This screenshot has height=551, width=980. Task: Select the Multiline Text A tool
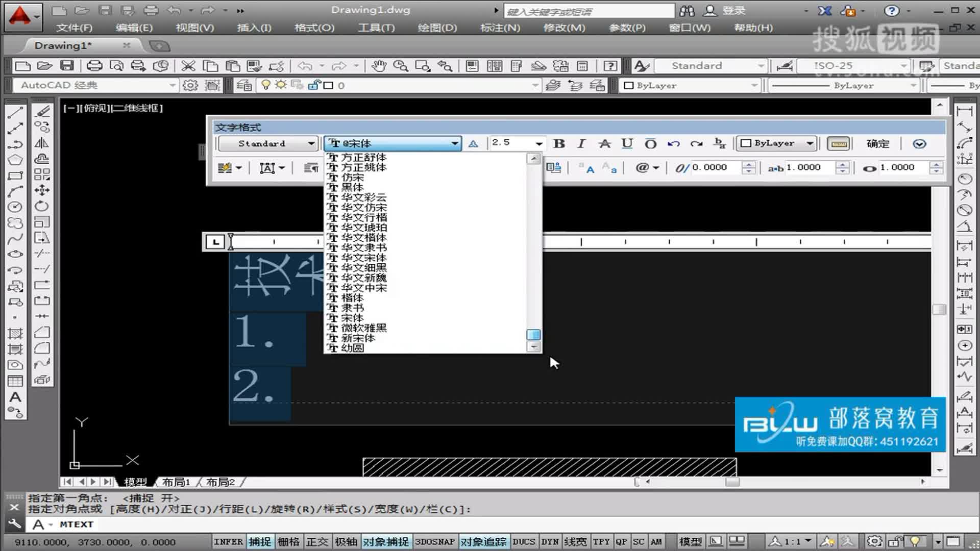point(15,396)
